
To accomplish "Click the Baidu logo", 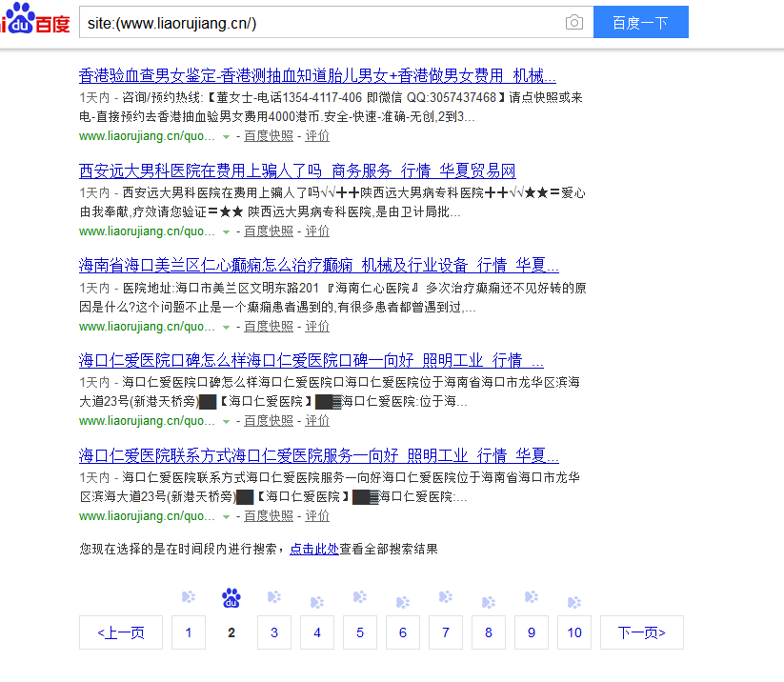I will [36, 19].
